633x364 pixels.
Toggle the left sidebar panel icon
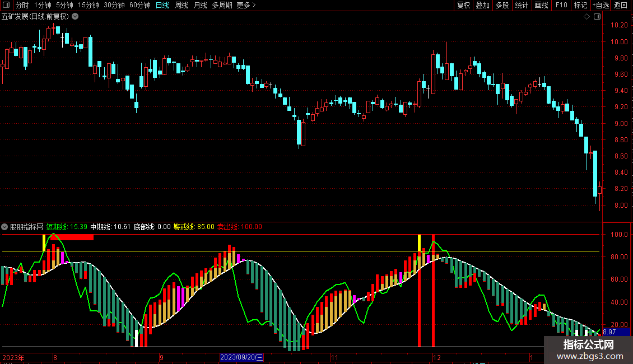point(6,5)
